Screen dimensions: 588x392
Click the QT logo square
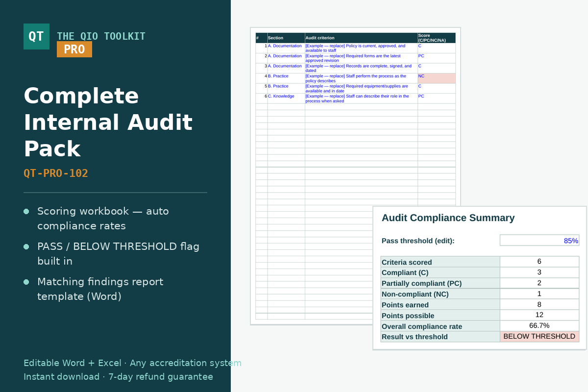tap(36, 36)
